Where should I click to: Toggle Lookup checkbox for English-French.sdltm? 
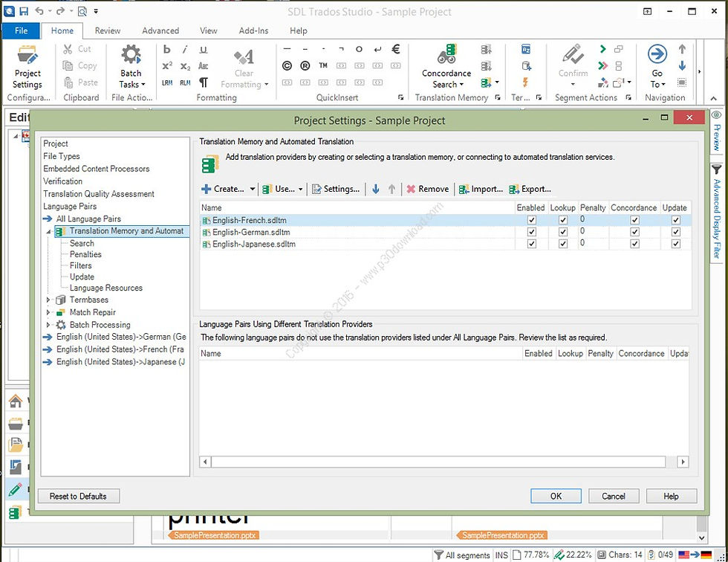click(x=563, y=220)
